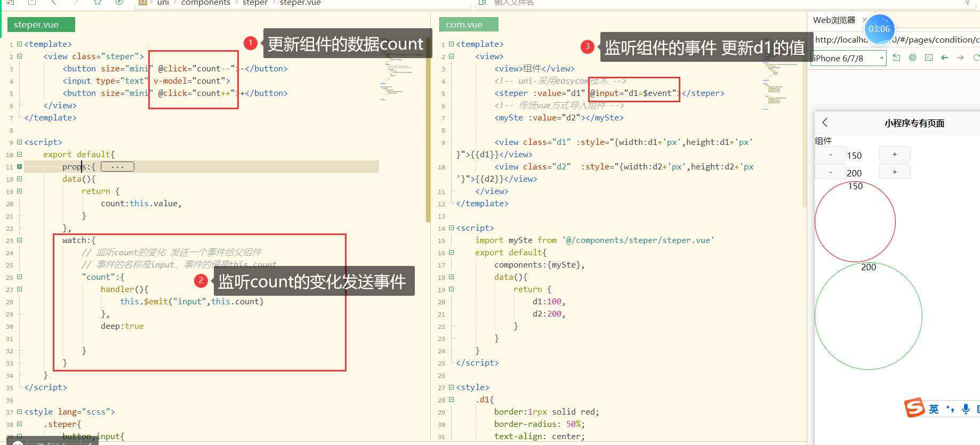Expand the plus fold marker on line 11
Viewport: 980px width, 445px height.
pos(20,167)
